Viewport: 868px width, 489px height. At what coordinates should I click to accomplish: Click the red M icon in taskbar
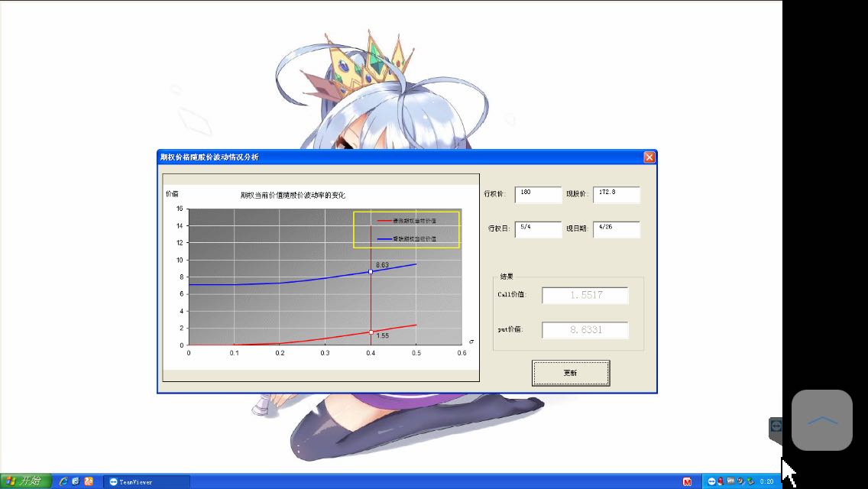[x=687, y=482]
